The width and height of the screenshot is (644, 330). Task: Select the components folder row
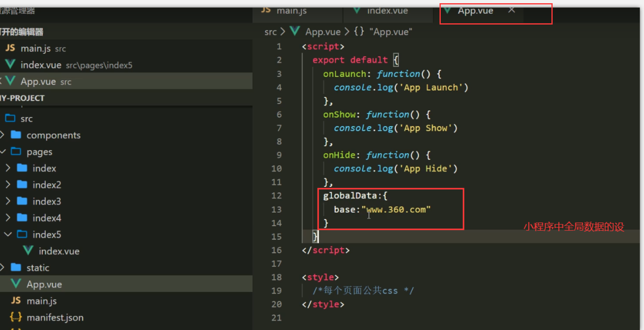click(126, 135)
